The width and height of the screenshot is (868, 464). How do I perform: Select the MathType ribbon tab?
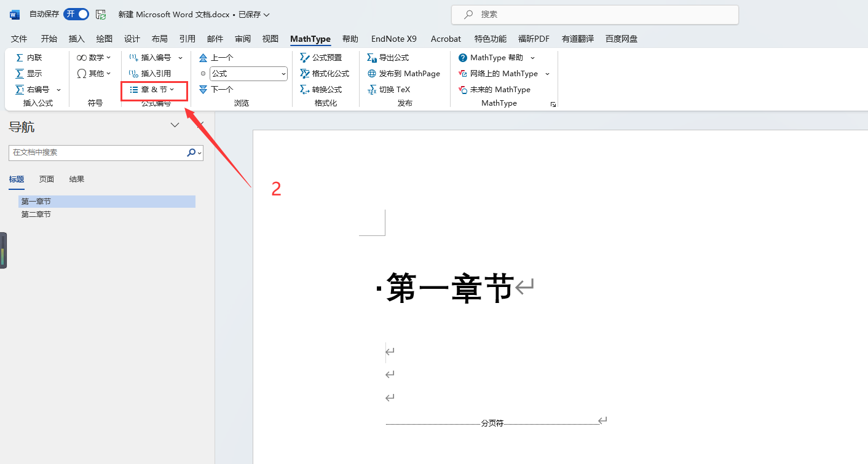(310, 39)
